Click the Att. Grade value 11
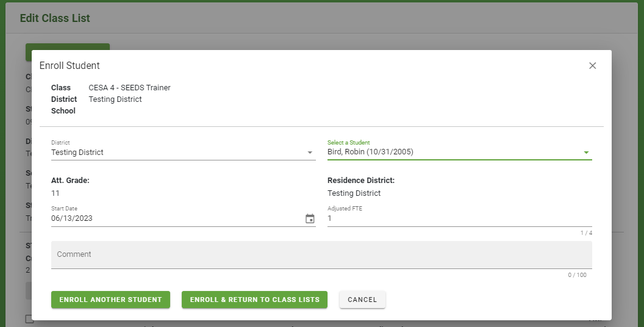 55,193
